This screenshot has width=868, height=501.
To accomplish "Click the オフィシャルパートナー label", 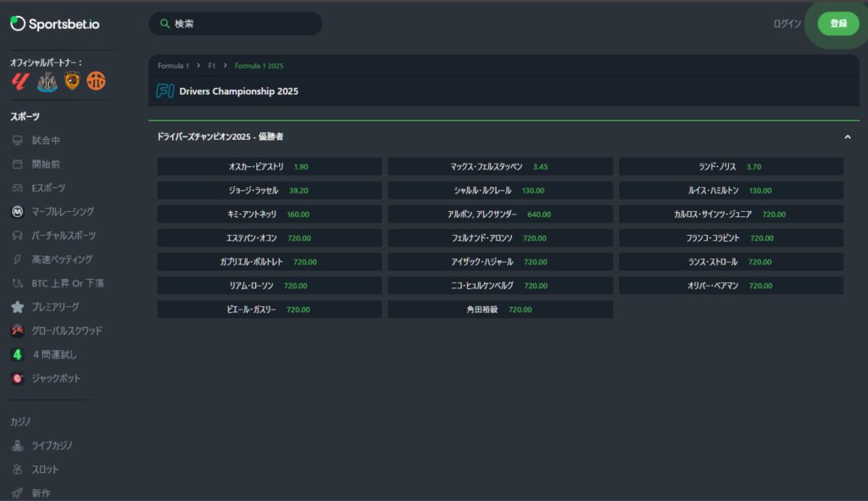I will (46, 63).
